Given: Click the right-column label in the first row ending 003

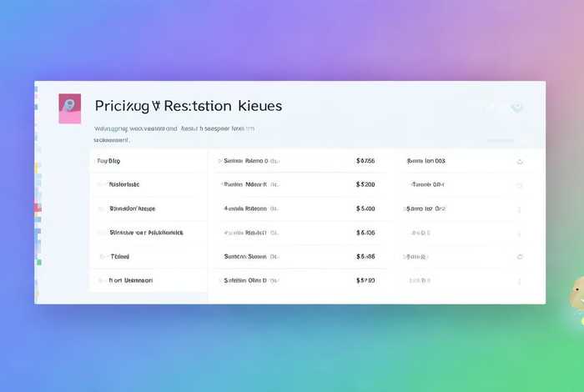Looking at the screenshot, I should point(426,161).
